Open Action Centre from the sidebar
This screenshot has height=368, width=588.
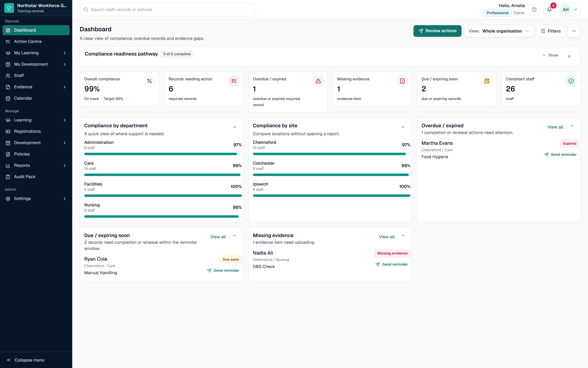point(36,42)
